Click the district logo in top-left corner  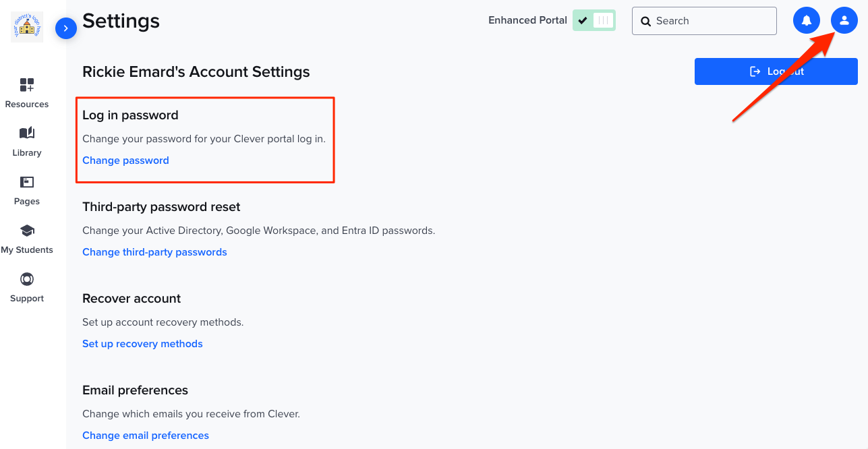point(26,27)
